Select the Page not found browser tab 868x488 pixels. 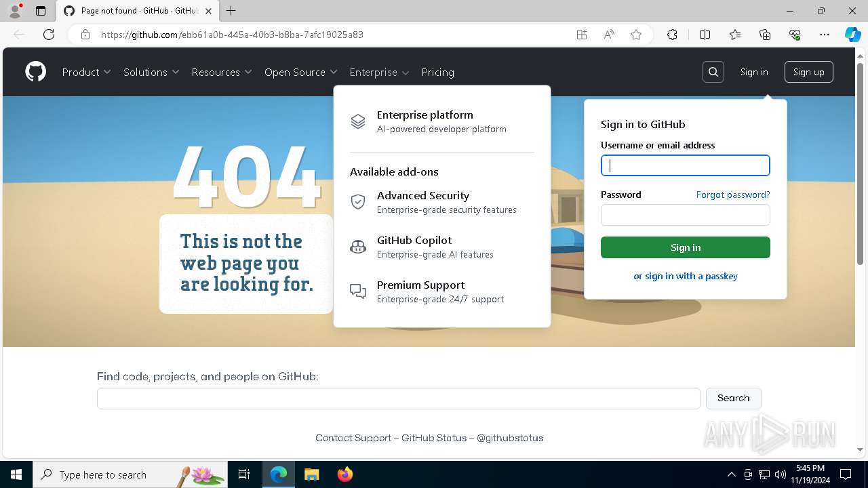coord(138,11)
